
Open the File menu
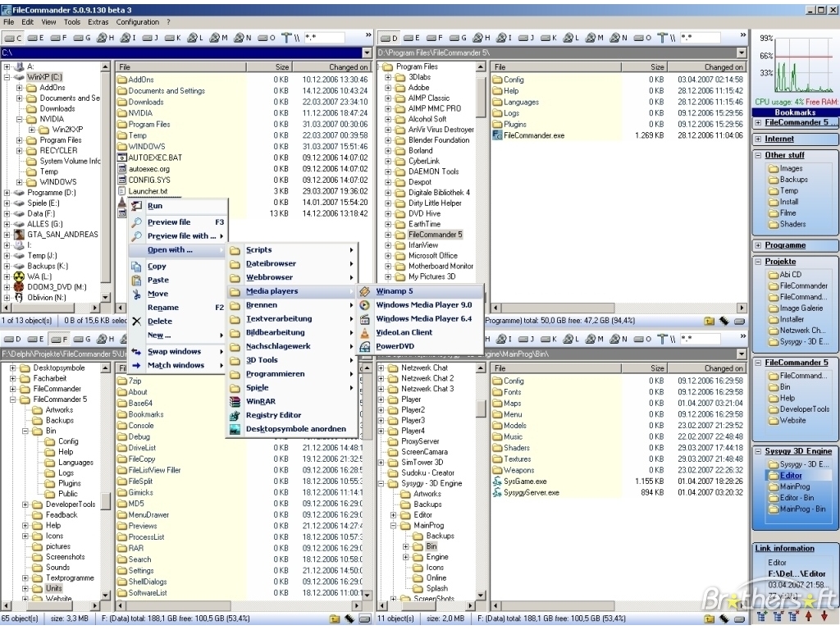click(8, 22)
